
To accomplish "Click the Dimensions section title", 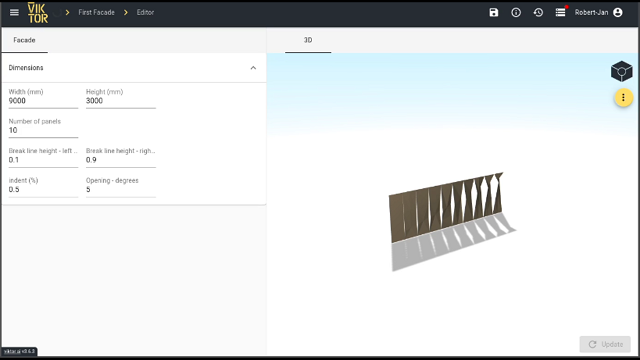I will (26, 68).
